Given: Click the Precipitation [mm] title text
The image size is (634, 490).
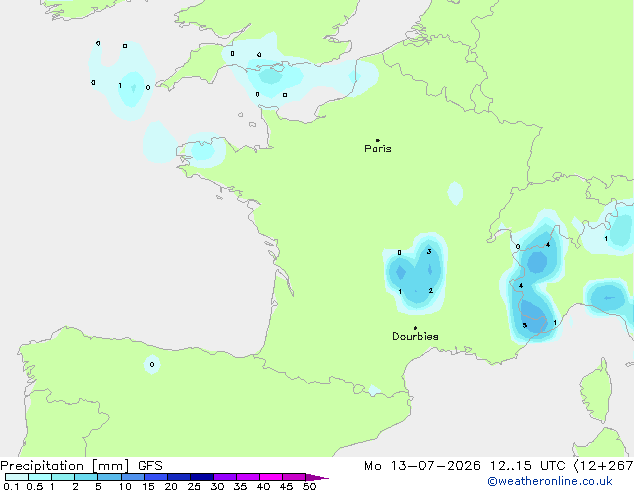Looking at the screenshot, I should (x=65, y=466).
